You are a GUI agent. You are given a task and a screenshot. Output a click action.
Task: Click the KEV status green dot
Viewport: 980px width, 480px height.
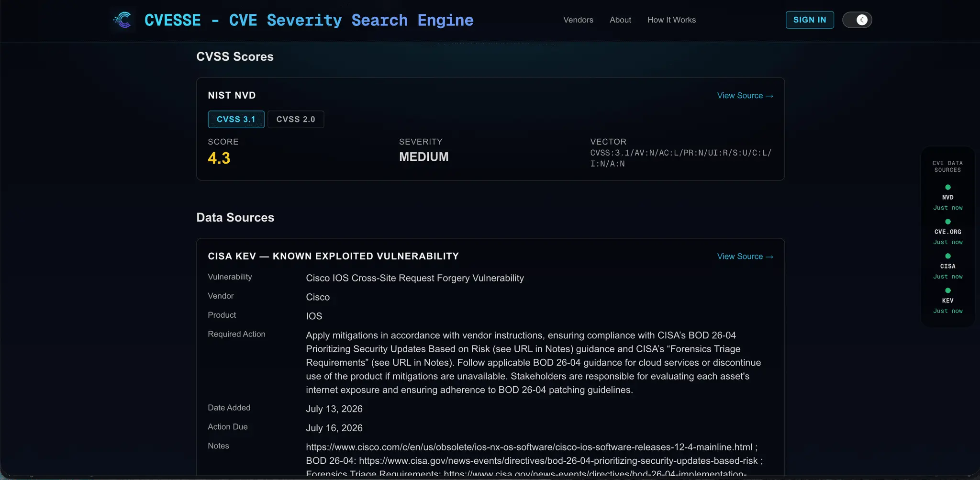[947, 290]
